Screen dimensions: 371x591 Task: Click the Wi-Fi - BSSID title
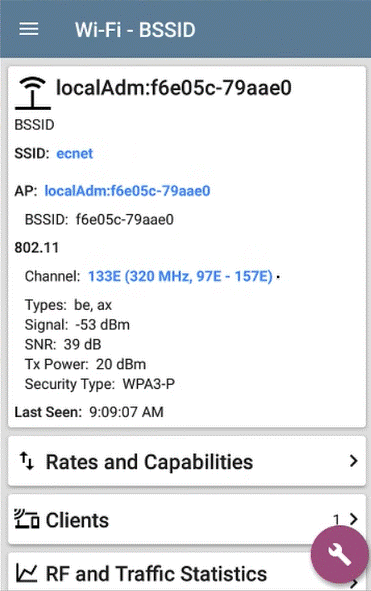click(135, 30)
